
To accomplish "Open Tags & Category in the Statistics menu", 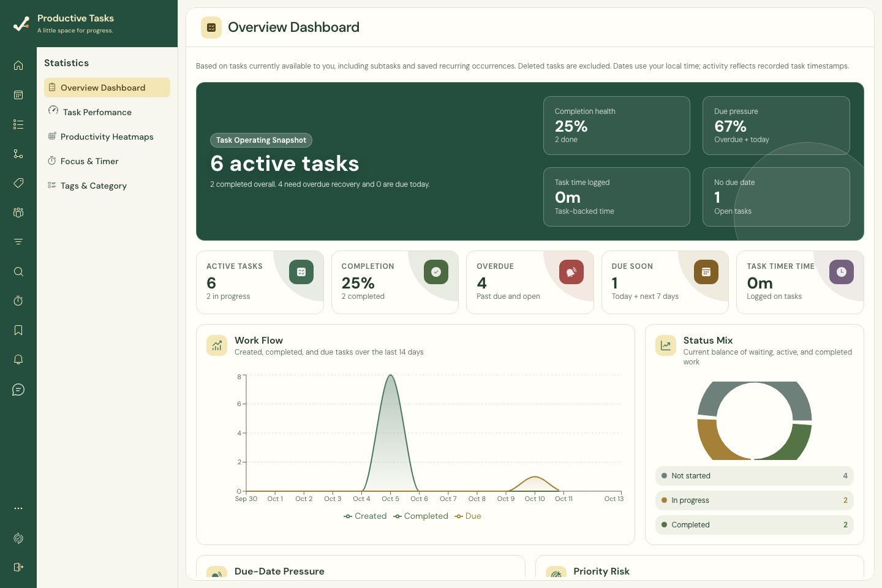I will coord(107,186).
